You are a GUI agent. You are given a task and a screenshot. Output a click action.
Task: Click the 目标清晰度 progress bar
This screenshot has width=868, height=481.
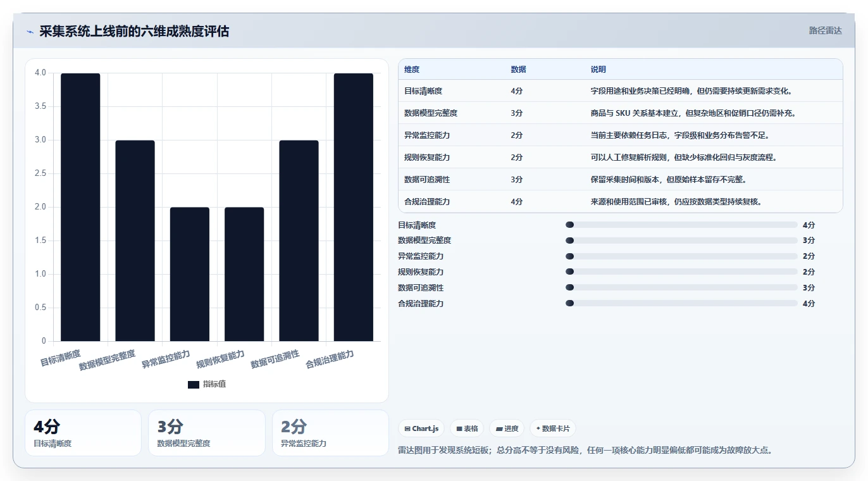click(x=681, y=225)
